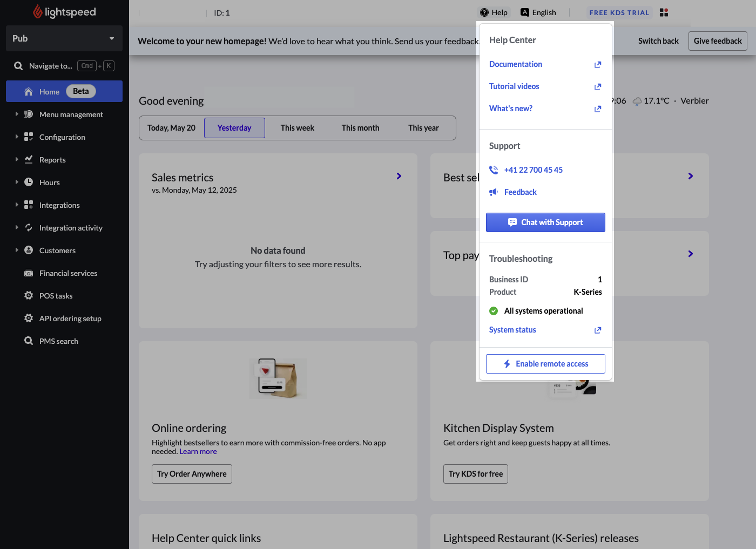The width and height of the screenshot is (756, 549).
Task: Open the English language menu
Action: (x=538, y=12)
